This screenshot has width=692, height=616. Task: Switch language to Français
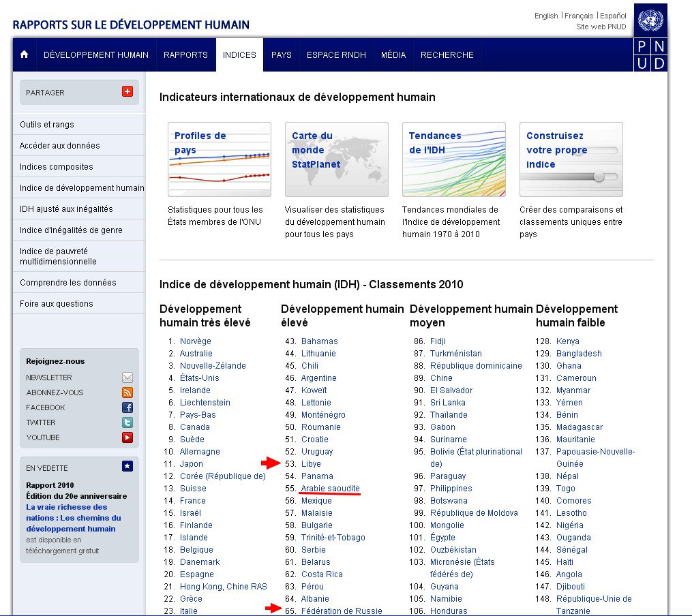[579, 16]
